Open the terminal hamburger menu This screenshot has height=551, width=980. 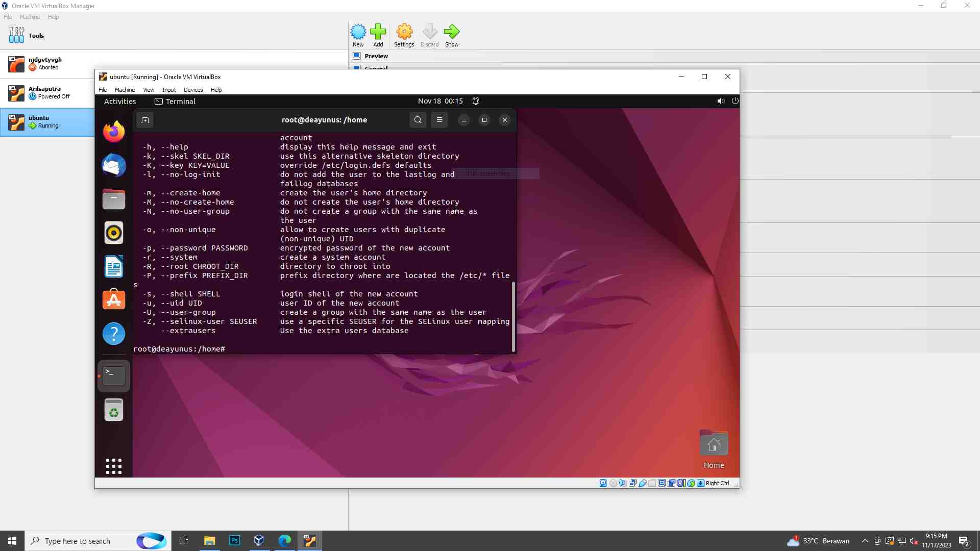pyautogui.click(x=439, y=120)
